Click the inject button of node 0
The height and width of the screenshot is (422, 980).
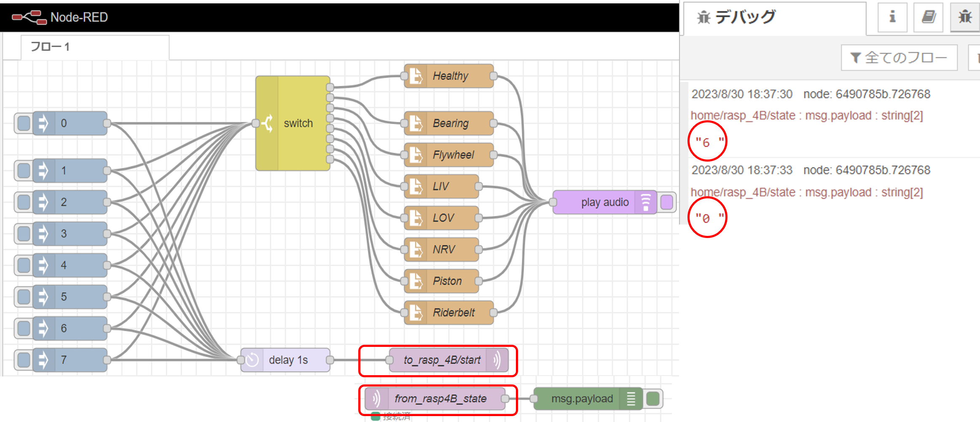pos(24,123)
